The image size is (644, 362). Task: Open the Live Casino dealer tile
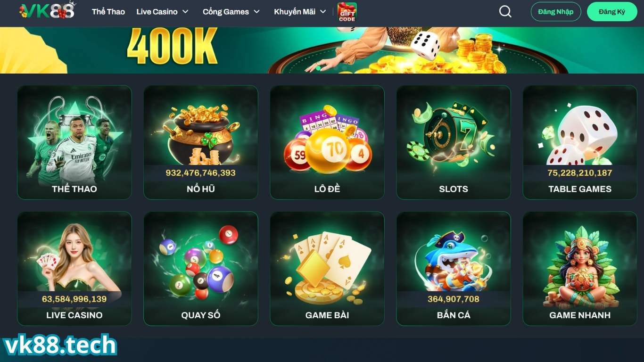(x=74, y=269)
